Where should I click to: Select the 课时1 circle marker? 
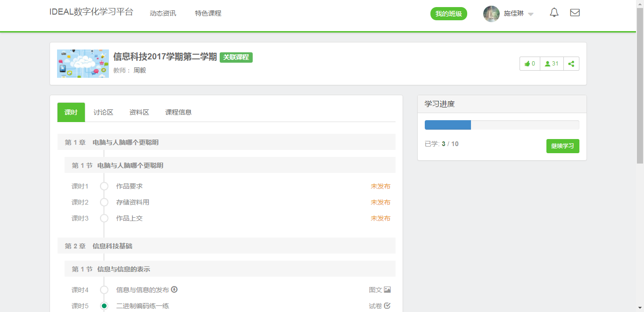(x=104, y=186)
